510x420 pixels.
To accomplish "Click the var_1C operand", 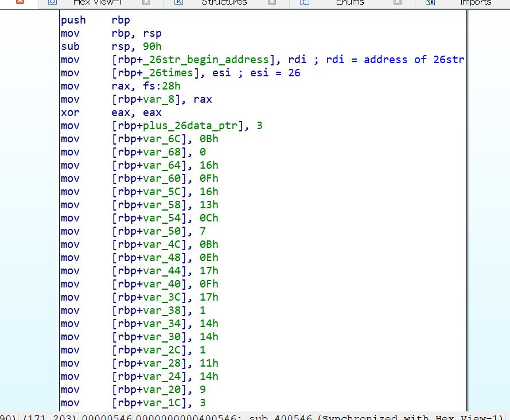I will tap(162, 403).
